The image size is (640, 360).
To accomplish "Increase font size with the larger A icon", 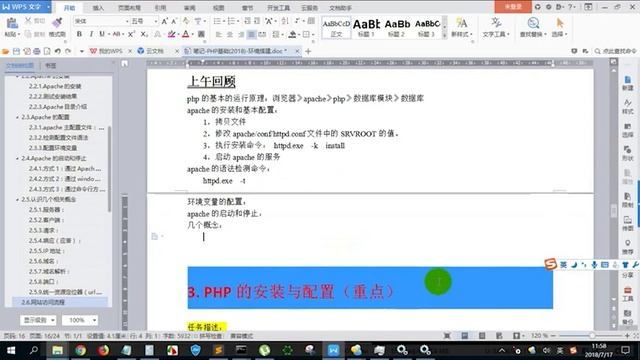I will click(164, 21).
